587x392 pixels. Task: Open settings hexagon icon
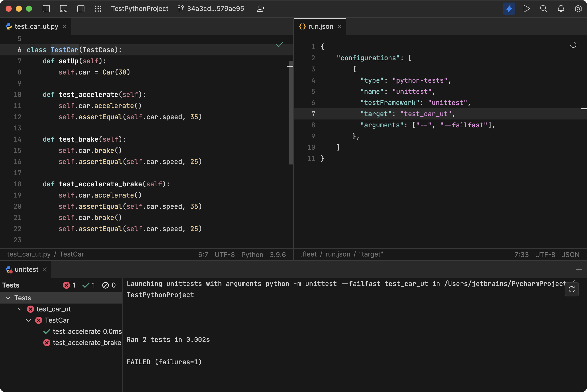[578, 9]
